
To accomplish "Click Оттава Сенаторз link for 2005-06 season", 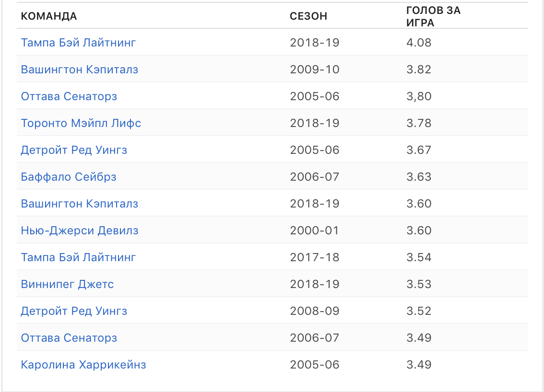I will (x=69, y=96).
